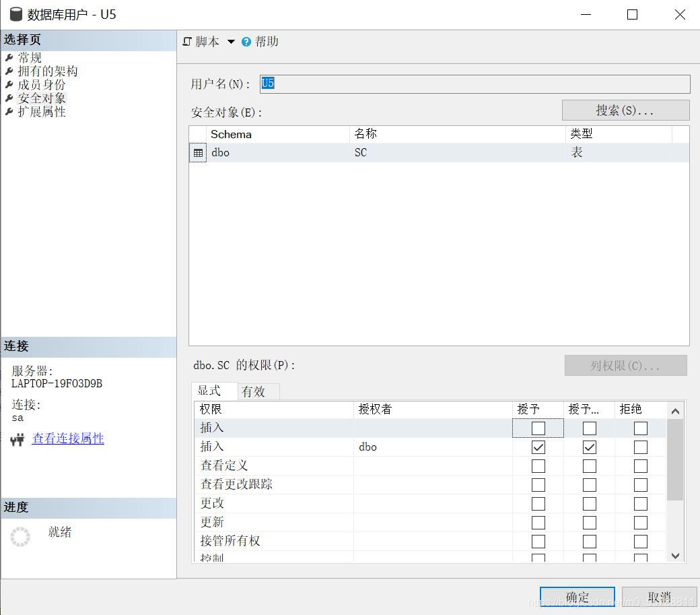
Task: Click the 名称 column header
Action: (457, 135)
